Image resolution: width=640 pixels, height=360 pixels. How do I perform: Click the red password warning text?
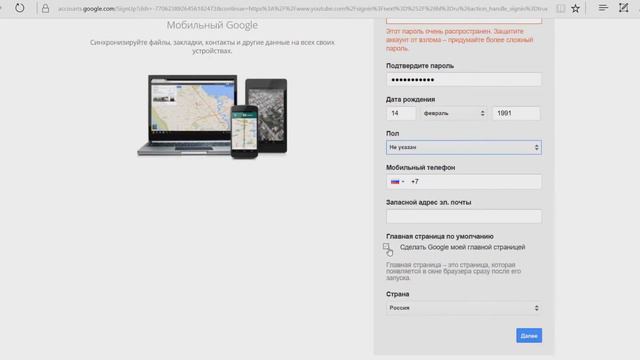pos(460,40)
